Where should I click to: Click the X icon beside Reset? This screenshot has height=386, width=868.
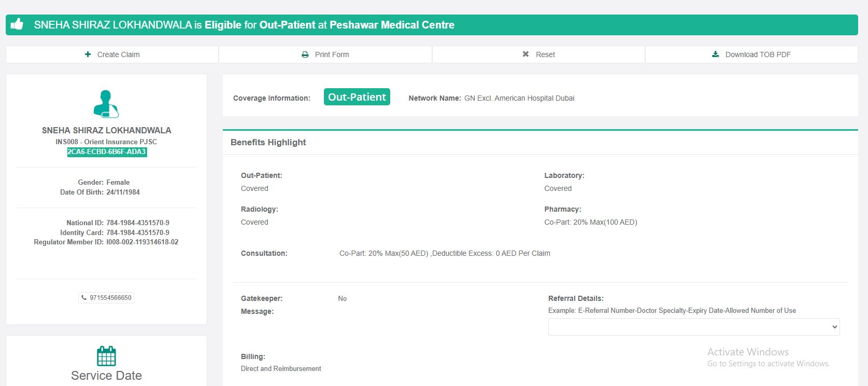click(525, 54)
